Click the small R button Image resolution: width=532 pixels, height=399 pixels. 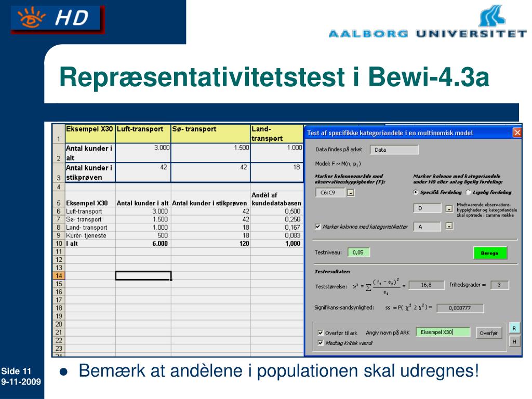click(x=514, y=328)
